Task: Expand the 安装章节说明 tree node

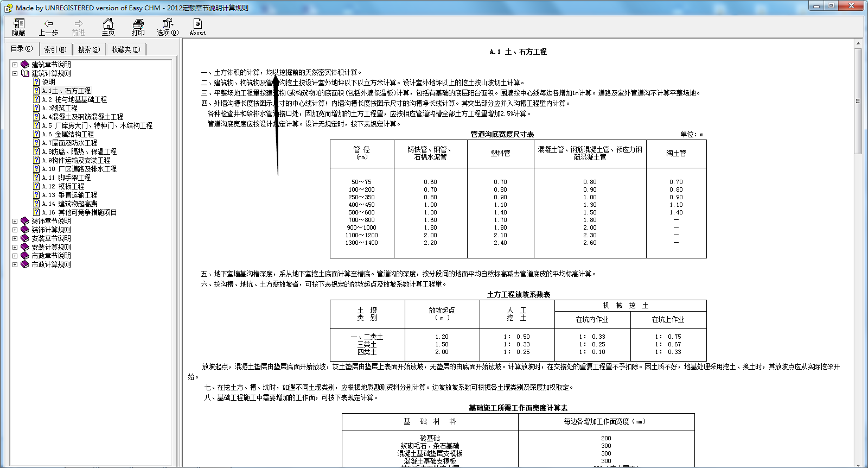Action: pyautogui.click(x=15, y=238)
